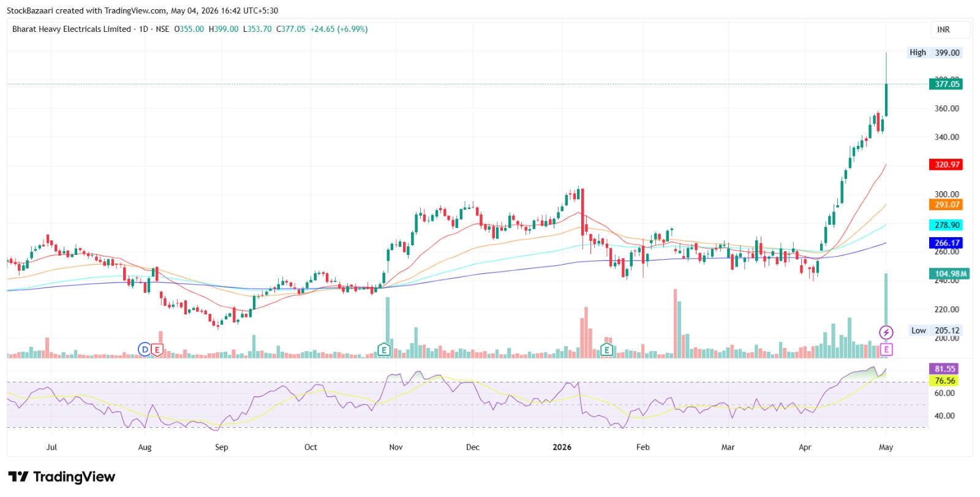This screenshot has height=497, width=980.
Task: Click the Aug time axis label
Action: (145, 447)
